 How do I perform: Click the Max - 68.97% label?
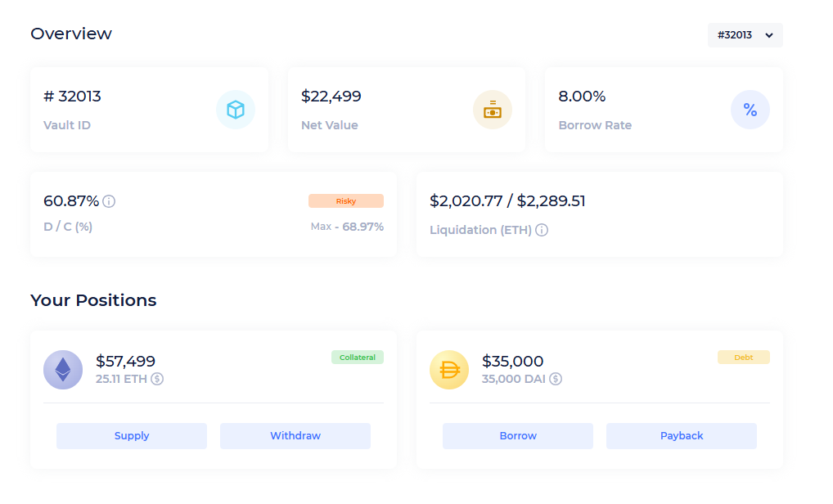[x=347, y=227]
